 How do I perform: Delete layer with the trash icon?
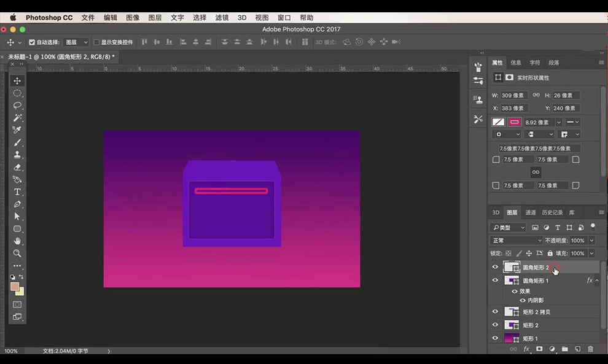tap(591, 349)
